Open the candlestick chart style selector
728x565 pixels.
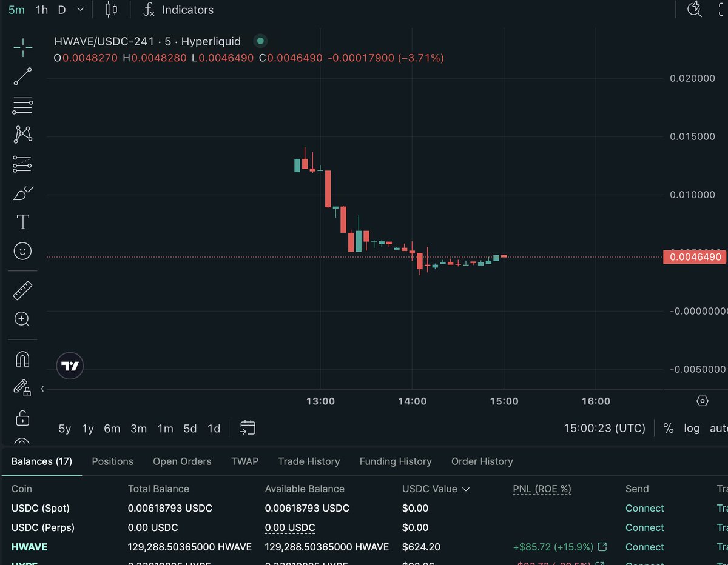click(x=112, y=10)
